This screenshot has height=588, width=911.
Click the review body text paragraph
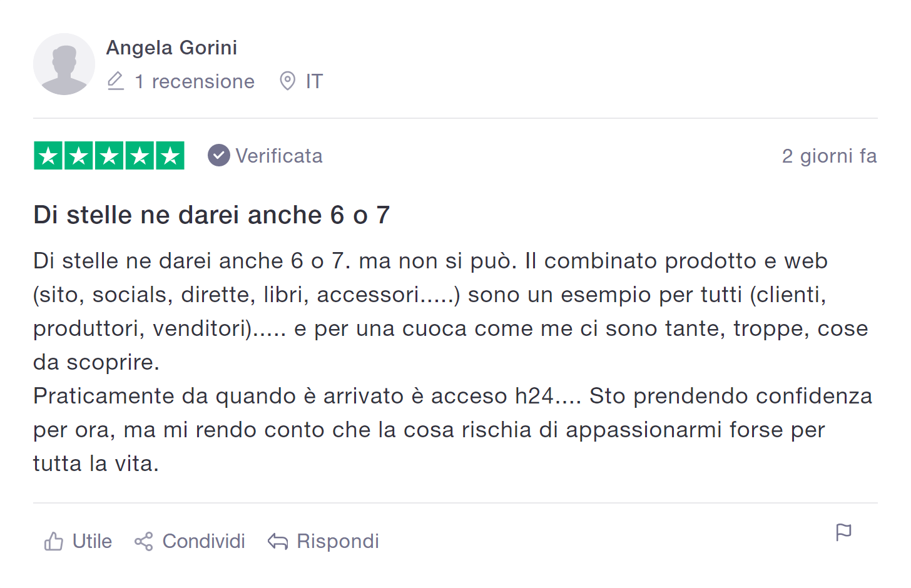click(453, 362)
